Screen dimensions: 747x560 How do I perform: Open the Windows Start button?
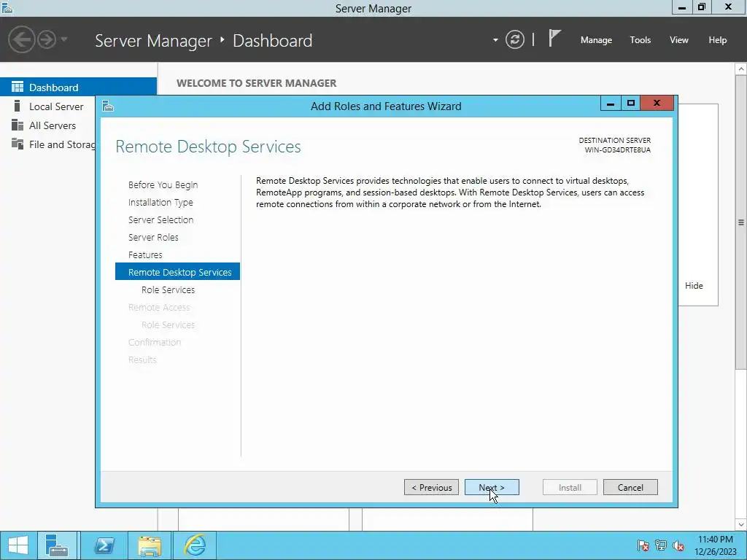[x=18, y=545]
